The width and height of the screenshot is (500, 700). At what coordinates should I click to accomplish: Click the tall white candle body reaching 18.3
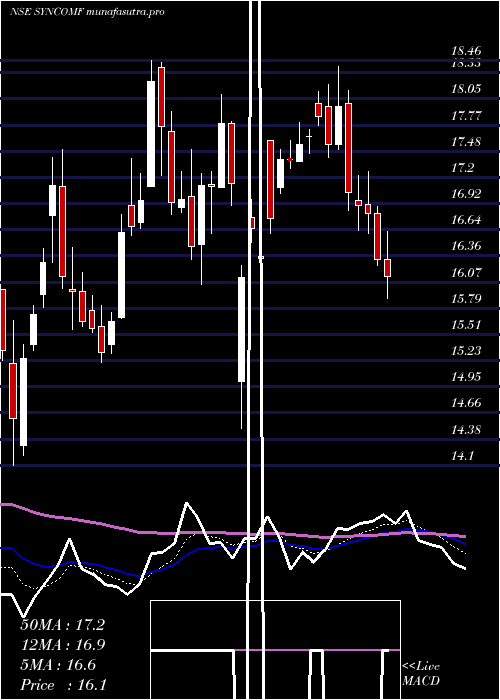point(151,134)
